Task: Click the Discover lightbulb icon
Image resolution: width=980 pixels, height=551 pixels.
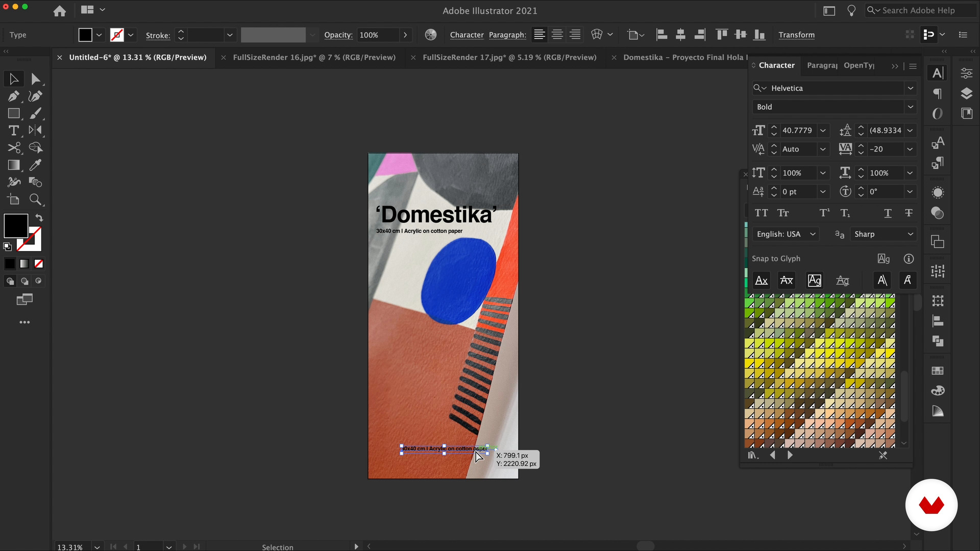Action: pos(851,11)
